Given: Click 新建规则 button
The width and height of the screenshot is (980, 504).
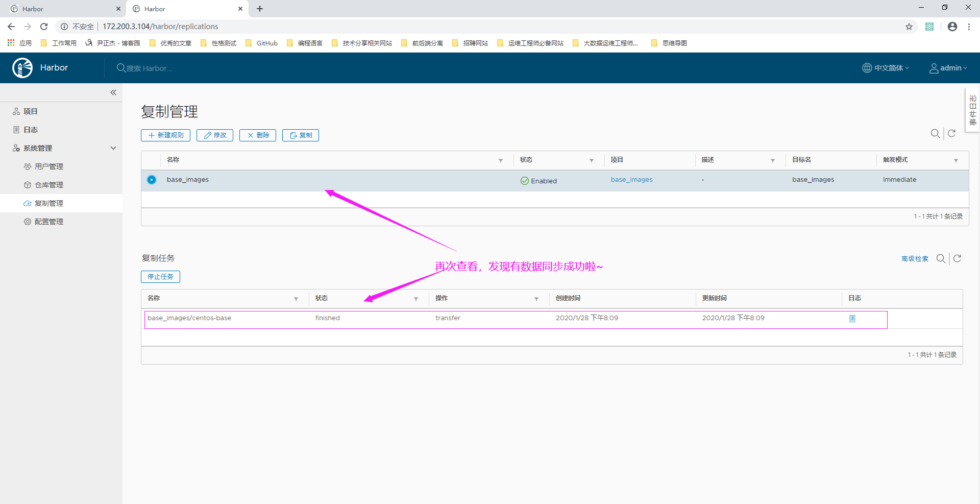Looking at the screenshot, I should point(165,135).
